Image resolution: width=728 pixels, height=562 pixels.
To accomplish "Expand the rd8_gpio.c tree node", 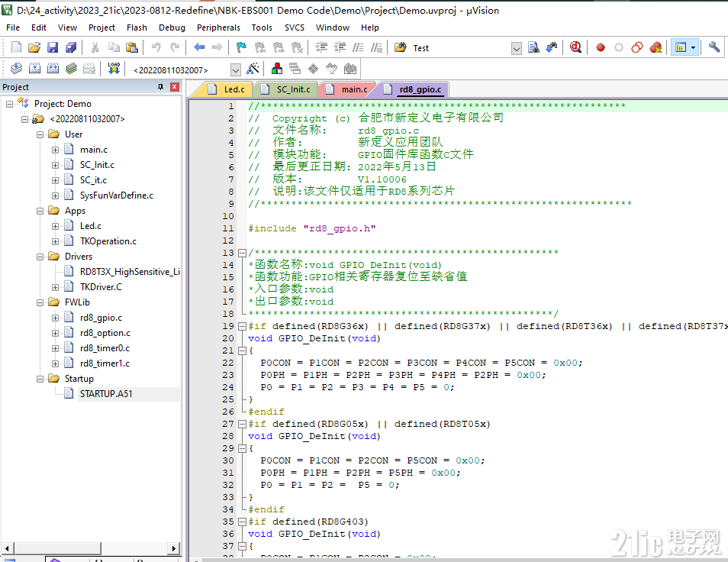I will tap(55, 318).
